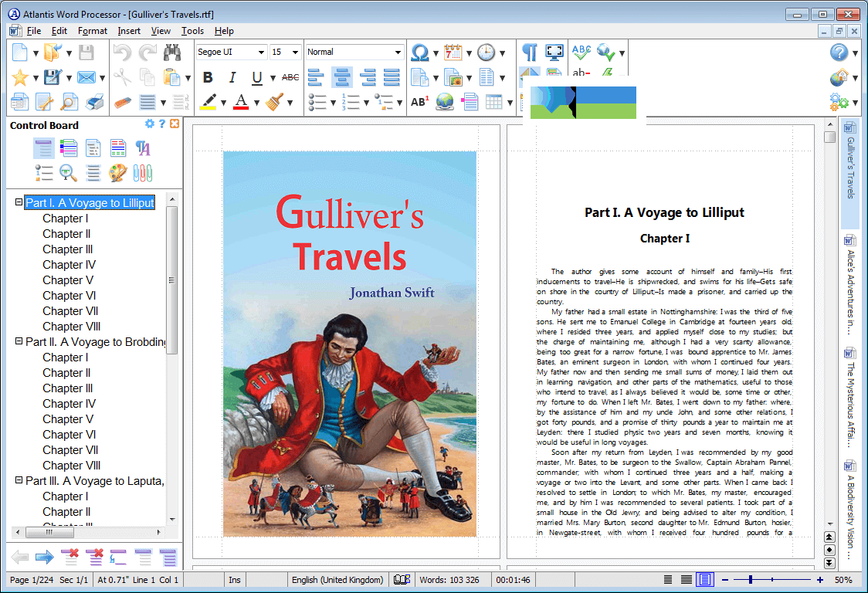
Task: Open the Tools menu
Action: tap(192, 31)
